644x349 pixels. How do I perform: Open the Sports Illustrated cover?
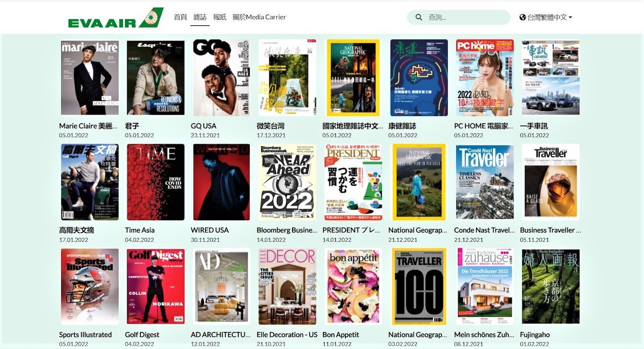90,286
